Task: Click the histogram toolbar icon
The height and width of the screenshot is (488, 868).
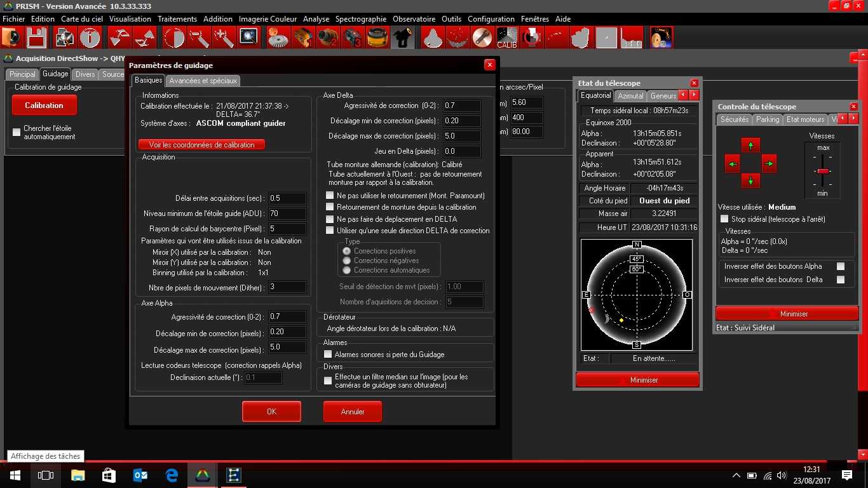Action: point(631,38)
